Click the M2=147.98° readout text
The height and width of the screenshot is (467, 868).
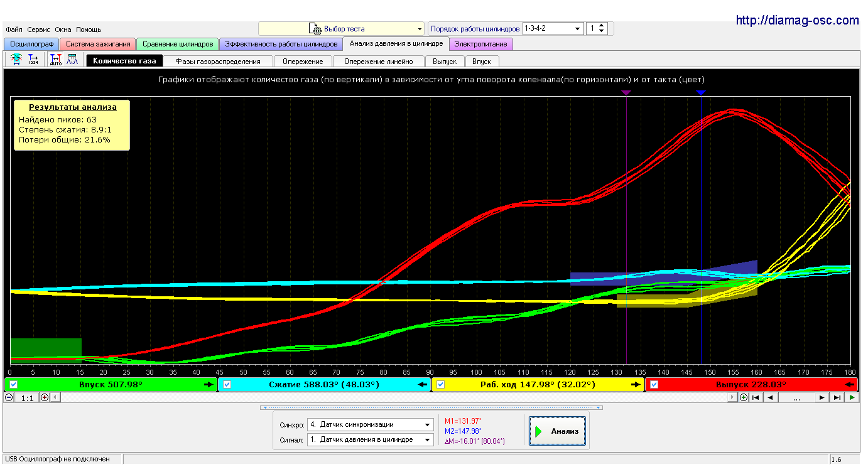coord(463,431)
